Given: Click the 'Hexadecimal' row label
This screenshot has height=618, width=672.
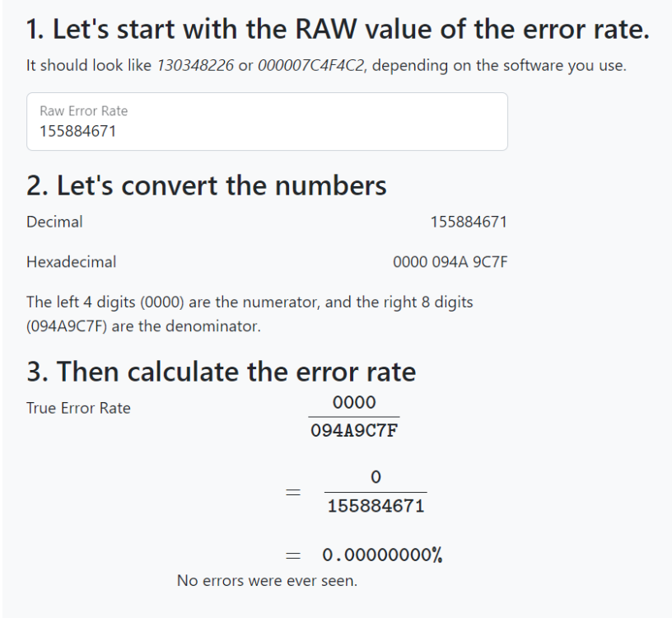Looking at the screenshot, I should tap(71, 262).
